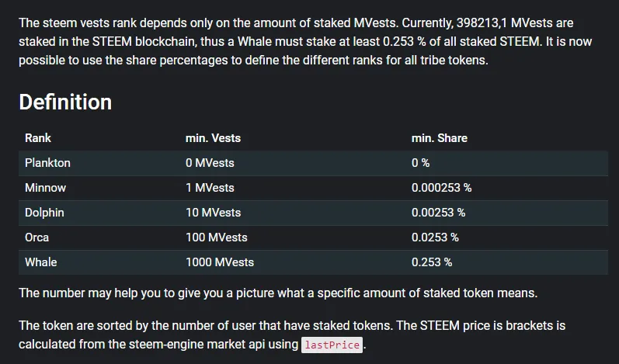Viewport: 619px width, 364px height.
Task: Click the lastPrice code snippet
Action: tap(332, 345)
